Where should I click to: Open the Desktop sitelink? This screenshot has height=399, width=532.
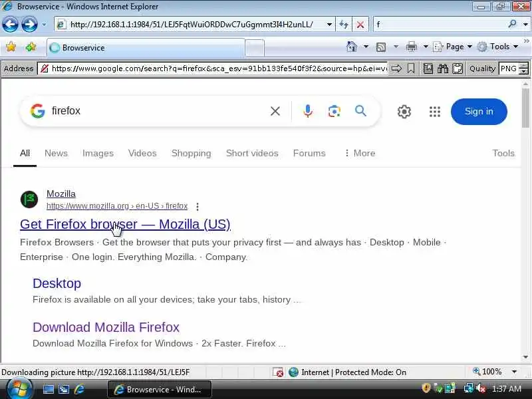point(57,283)
